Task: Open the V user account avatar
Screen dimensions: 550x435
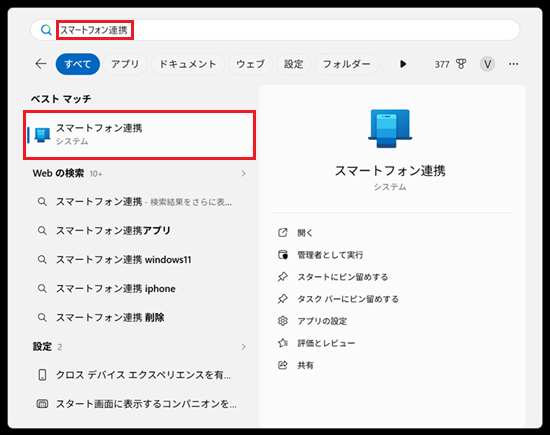Action: pos(487,64)
